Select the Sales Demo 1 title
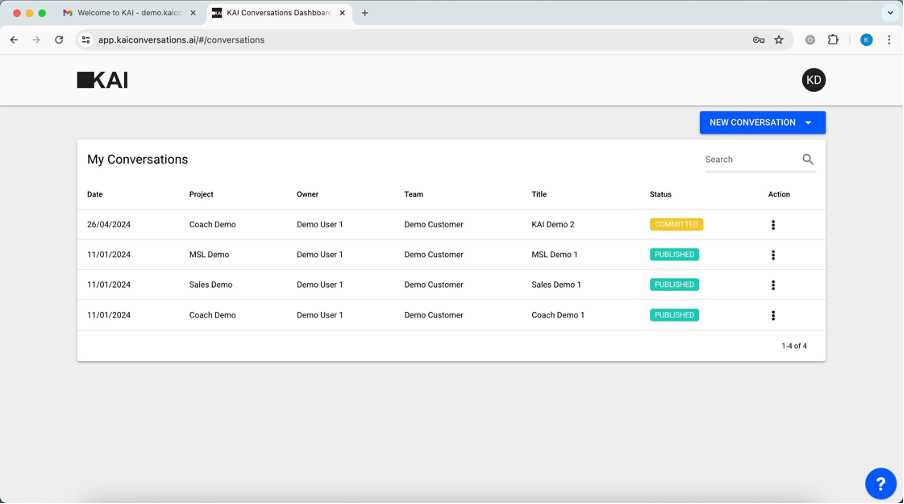 [x=556, y=284]
